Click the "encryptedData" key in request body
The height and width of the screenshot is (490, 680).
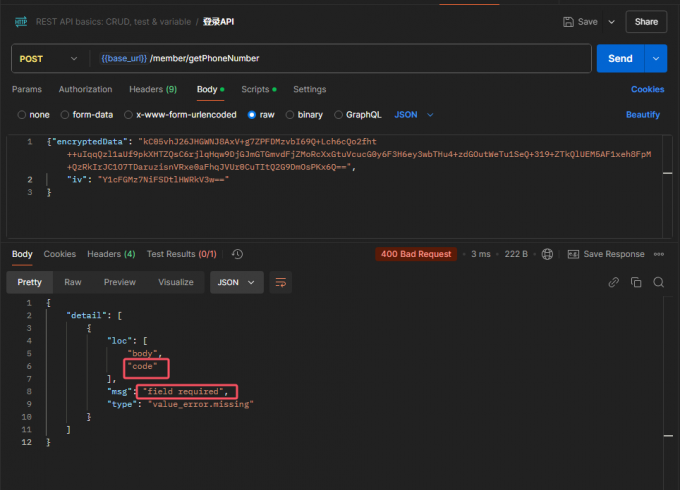89,142
